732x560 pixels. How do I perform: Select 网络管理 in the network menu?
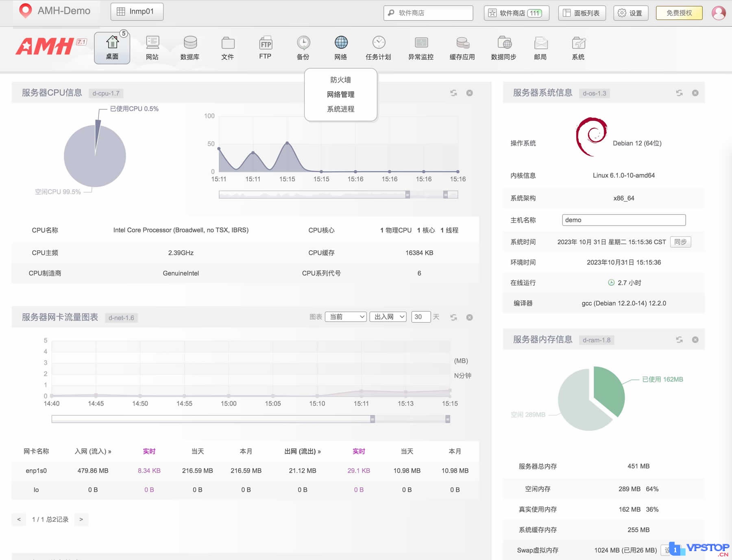coord(341,95)
